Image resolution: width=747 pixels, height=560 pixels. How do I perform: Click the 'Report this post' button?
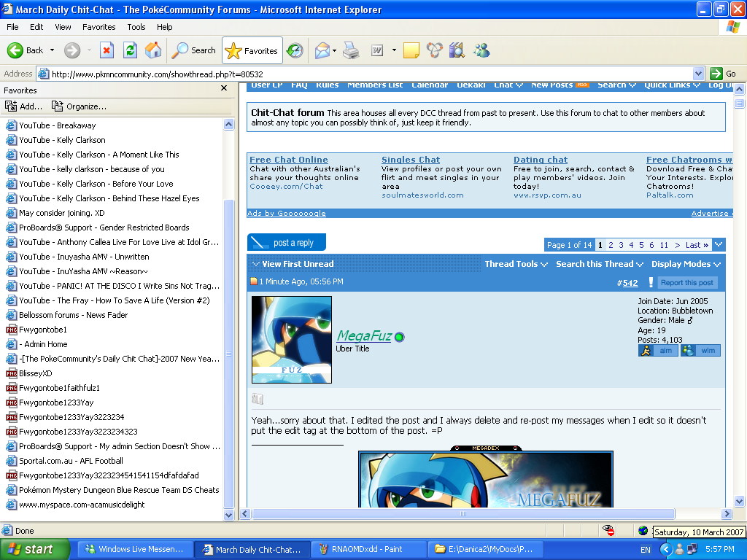pos(686,283)
